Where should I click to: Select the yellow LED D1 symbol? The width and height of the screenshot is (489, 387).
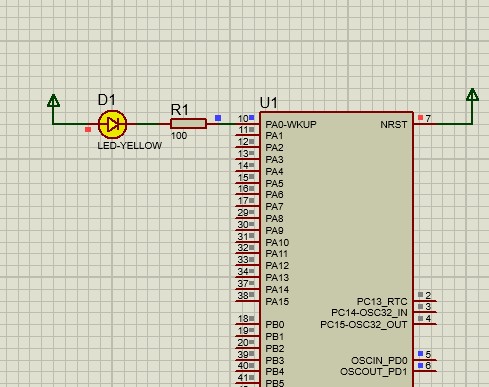pos(112,124)
